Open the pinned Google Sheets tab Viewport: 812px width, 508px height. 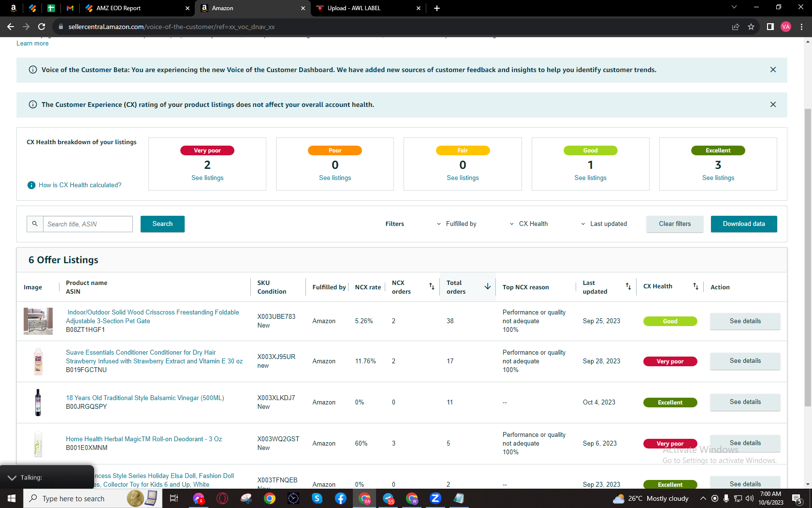coord(51,8)
